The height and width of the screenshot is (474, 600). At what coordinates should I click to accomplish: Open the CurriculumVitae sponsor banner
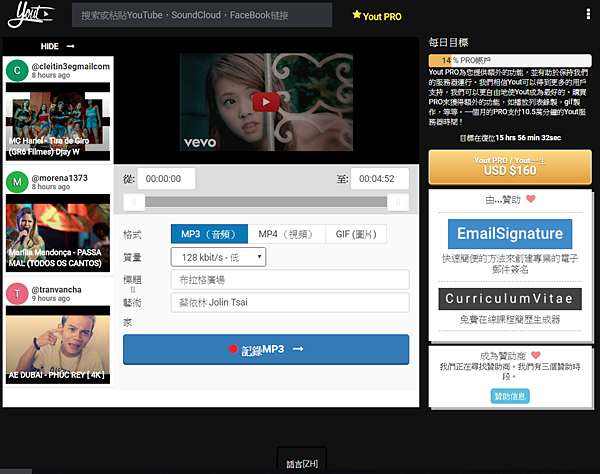(x=510, y=299)
